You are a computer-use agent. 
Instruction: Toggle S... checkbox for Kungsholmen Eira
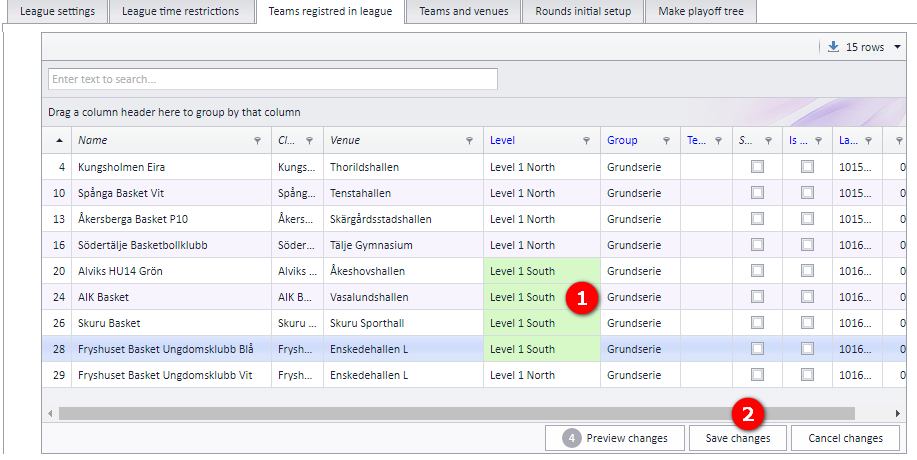pyautogui.click(x=757, y=167)
